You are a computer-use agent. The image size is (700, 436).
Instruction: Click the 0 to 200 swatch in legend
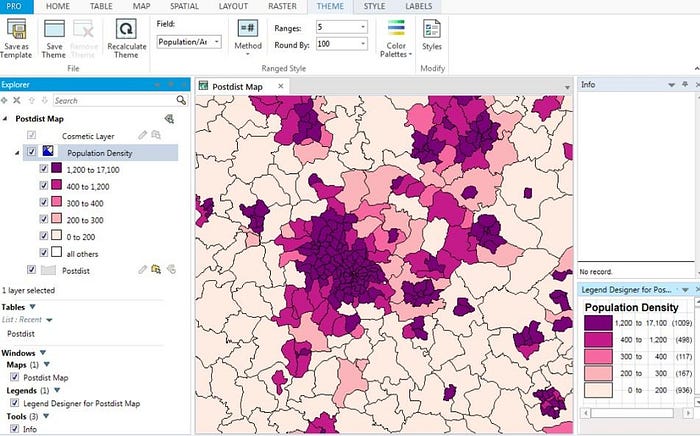(x=598, y=390)
